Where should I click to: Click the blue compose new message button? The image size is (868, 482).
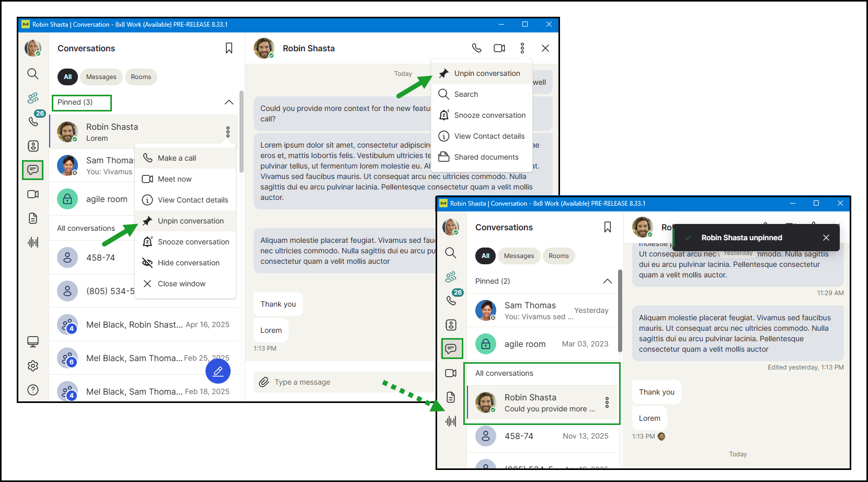coord(218,372)
